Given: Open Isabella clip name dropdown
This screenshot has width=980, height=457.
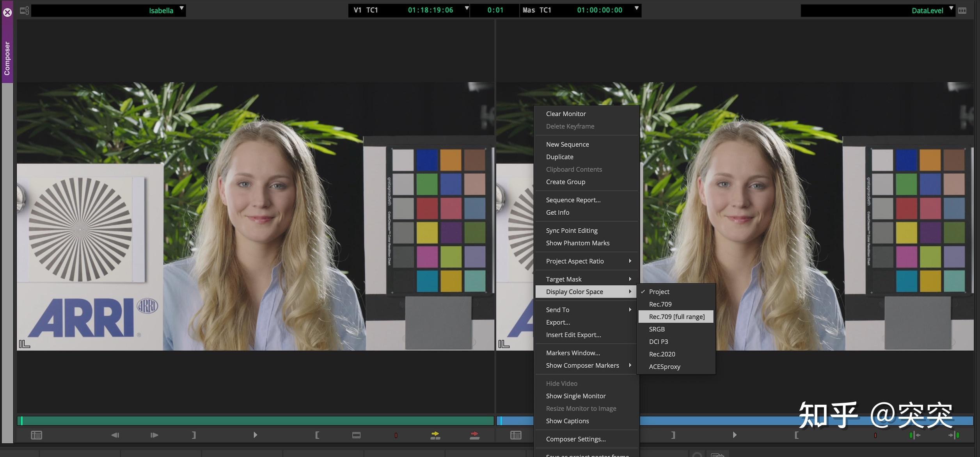Looking at the screenshot, I should 181,9.
